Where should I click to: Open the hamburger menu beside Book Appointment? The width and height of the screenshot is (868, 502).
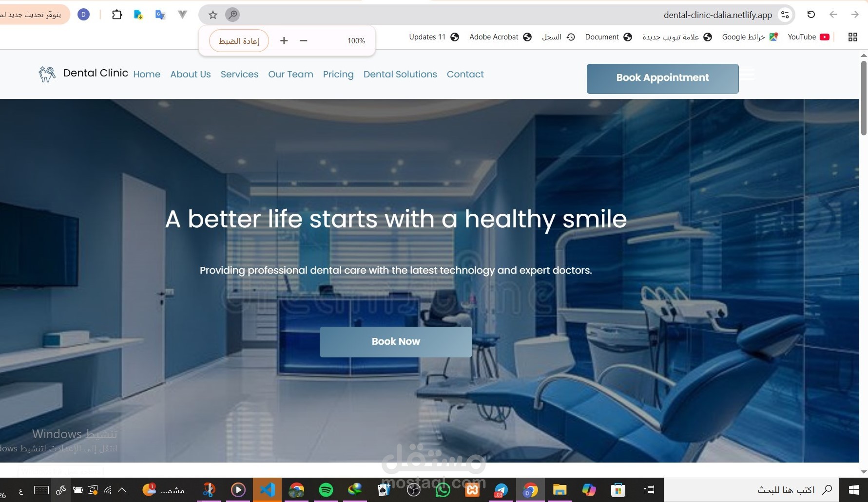click(x=749, y=74)
